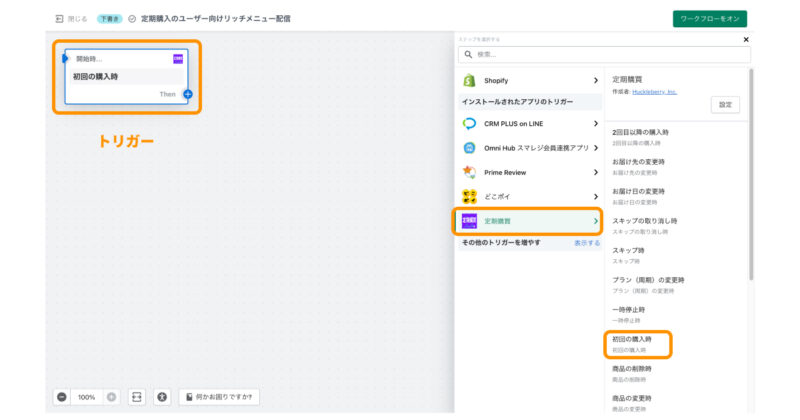
Task: Click the Shopify bag icon
Action: click(469, 81)
